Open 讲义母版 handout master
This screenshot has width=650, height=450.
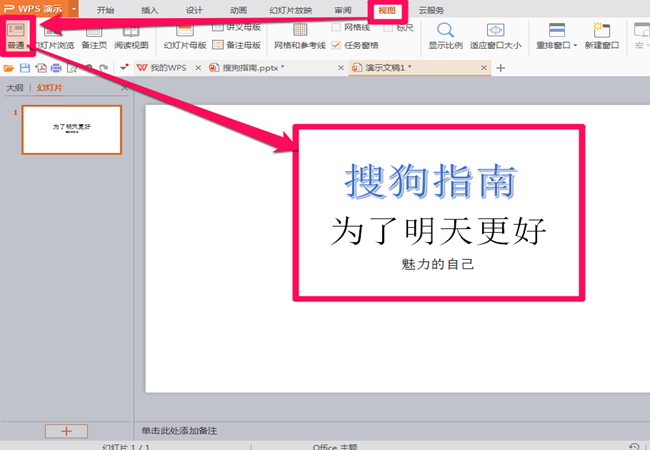click(x=236, y=27)
